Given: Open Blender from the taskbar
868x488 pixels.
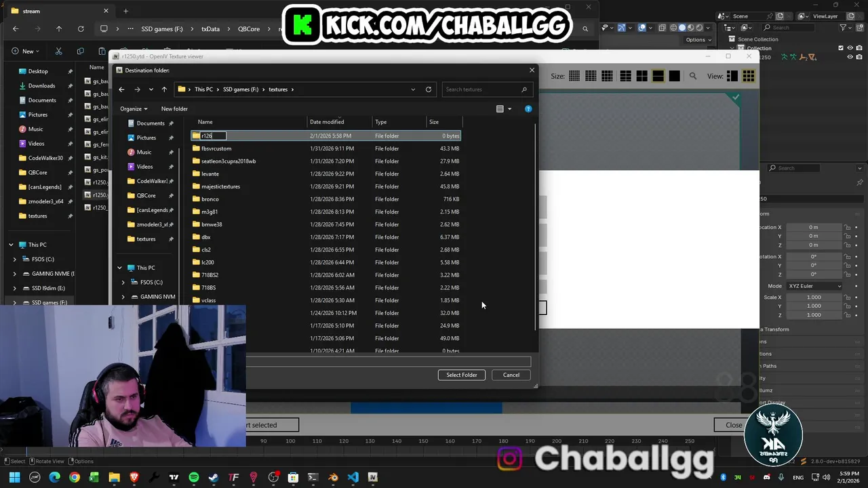Looking at the screenshot, I should click(x=333, y=477).
